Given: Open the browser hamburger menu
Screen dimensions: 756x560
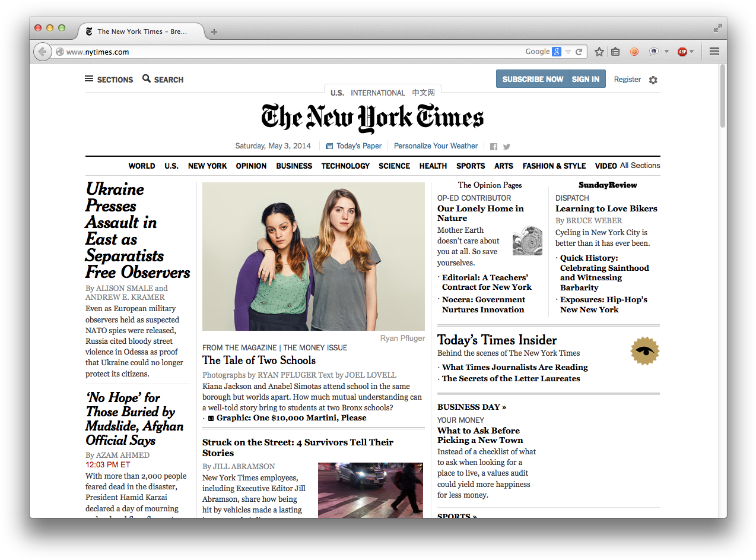Looking at the screenshot, I should (x=714, y=52).
